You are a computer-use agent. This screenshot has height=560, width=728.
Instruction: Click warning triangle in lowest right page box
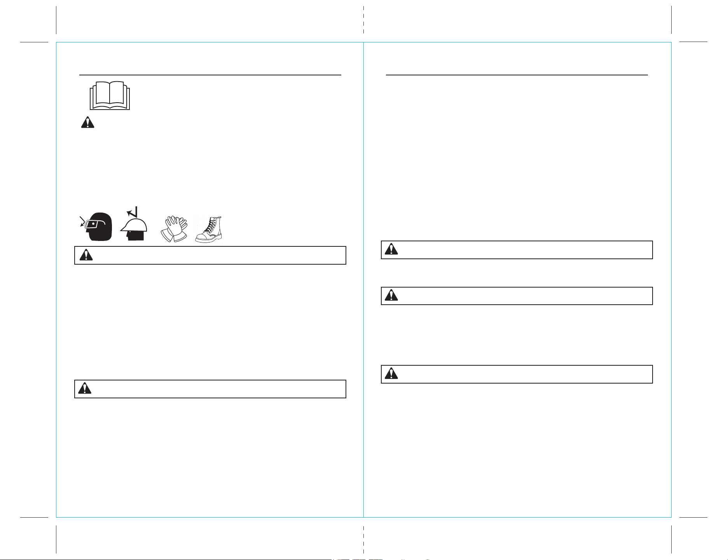[391, 373]
